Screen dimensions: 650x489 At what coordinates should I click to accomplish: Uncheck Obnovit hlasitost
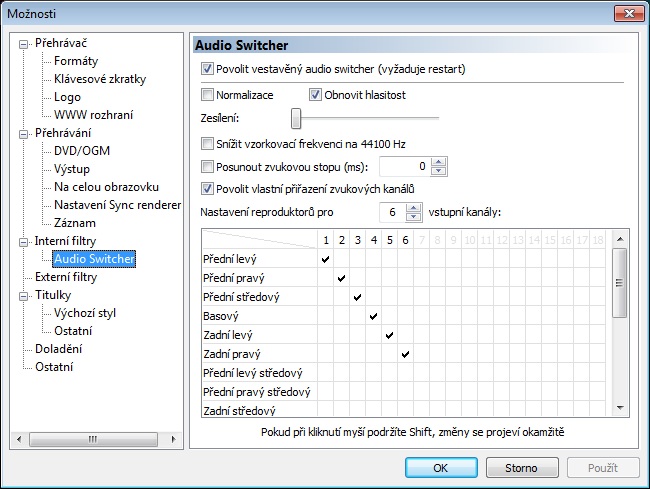pos(315,95)
